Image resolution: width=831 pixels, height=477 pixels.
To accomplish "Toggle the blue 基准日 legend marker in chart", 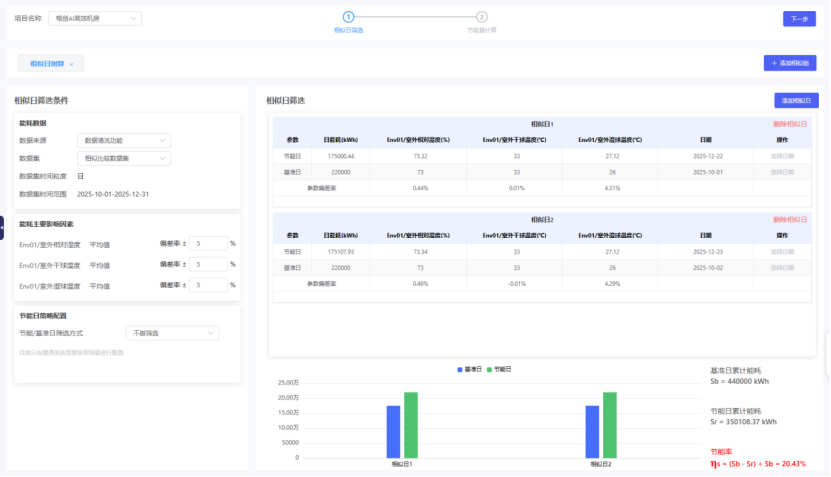I will [x=459, y=369].
